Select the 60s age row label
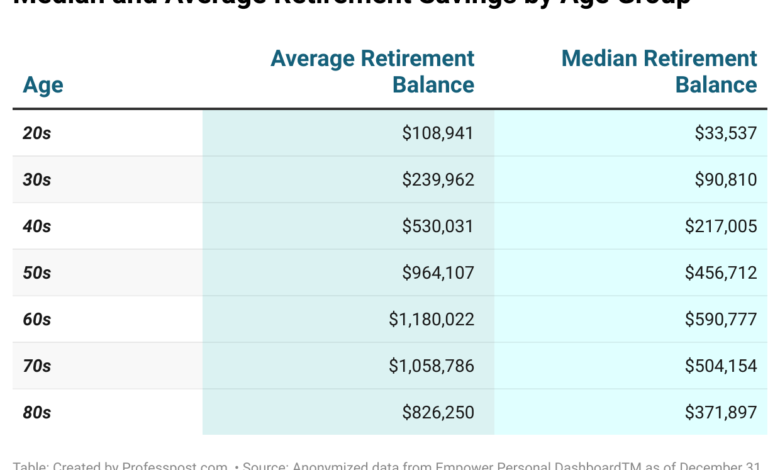 tap(37, 320)
